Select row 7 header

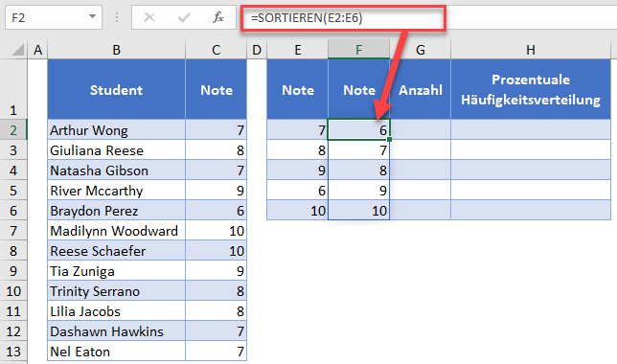click(x=13, y=230)
